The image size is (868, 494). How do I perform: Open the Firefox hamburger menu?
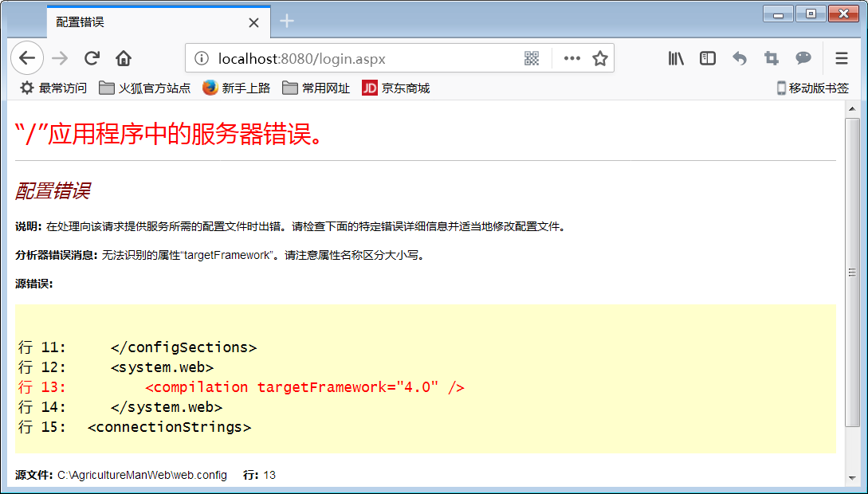(842, 58)
